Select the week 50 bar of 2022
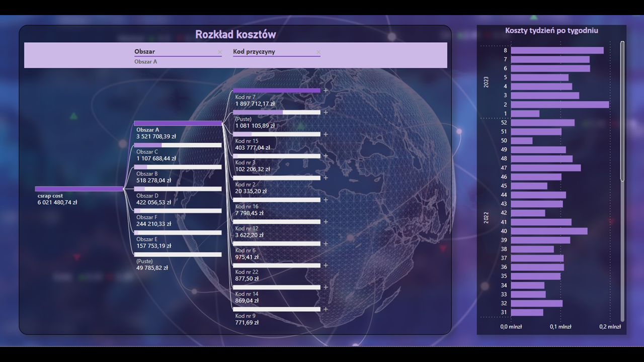This screenshot has height=362, width=644. 522,141
